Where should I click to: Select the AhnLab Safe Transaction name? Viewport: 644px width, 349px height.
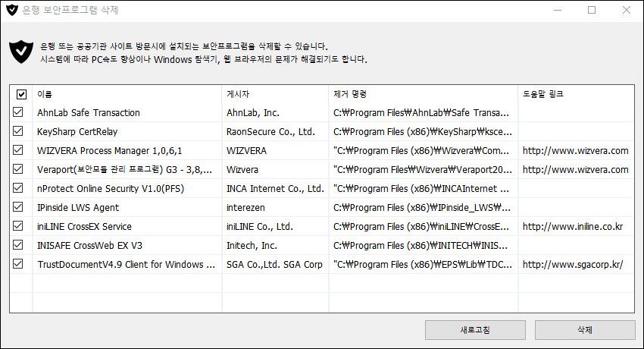click(x=89, y=112)
